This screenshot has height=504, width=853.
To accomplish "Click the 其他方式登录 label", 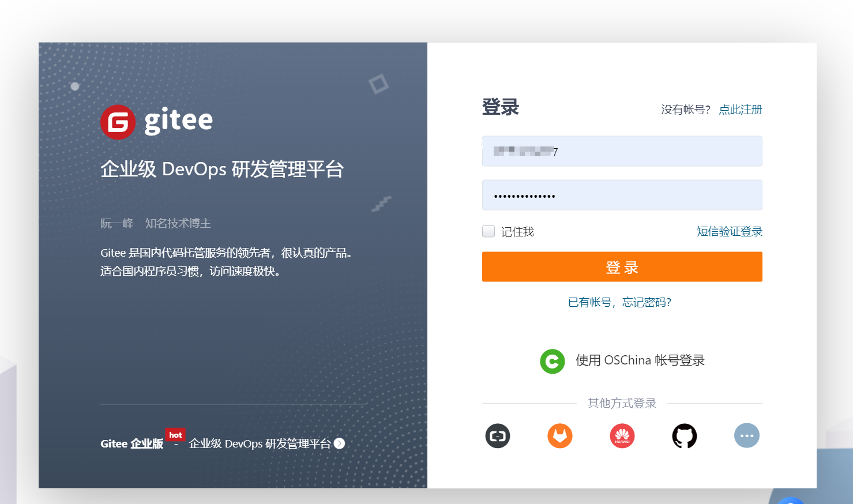I will (622, 403).
